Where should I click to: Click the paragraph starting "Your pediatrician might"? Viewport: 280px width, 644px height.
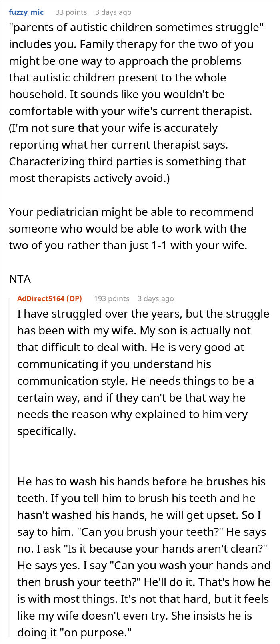[131, 212]
